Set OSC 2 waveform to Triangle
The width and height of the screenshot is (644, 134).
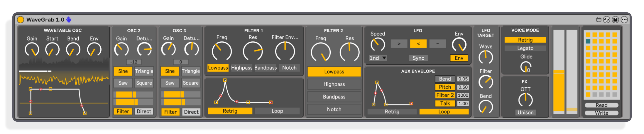144,71
